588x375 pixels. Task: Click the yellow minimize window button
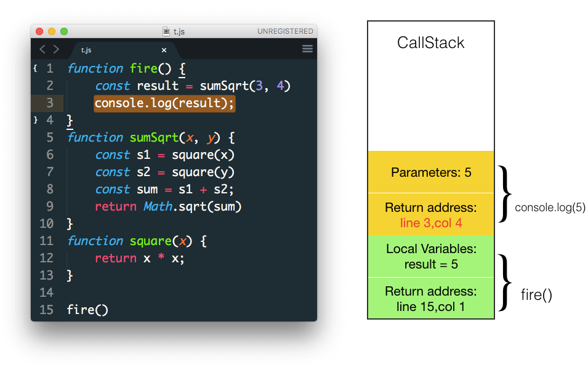[x=52, y=31]
